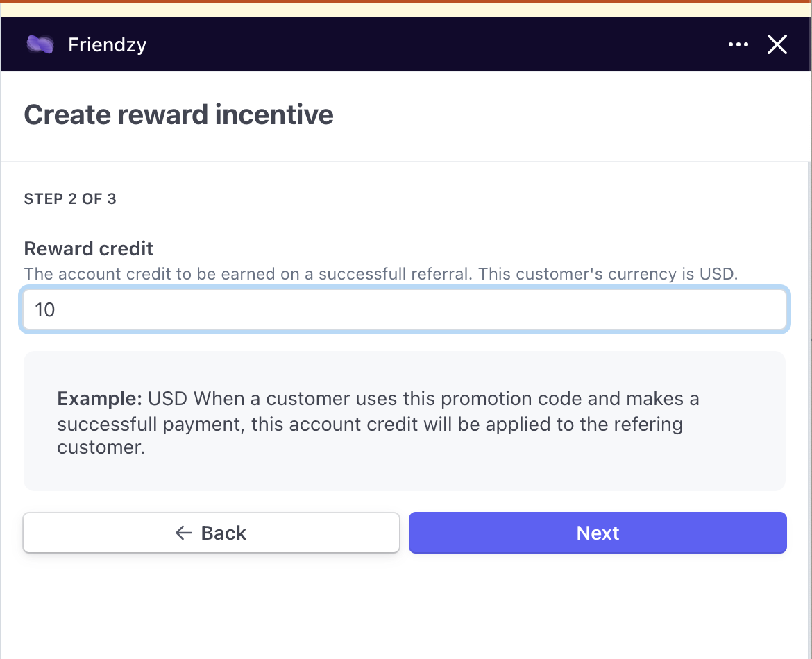
Task: Click the Friendzy app title text
Action: click(x=108, y=44)
